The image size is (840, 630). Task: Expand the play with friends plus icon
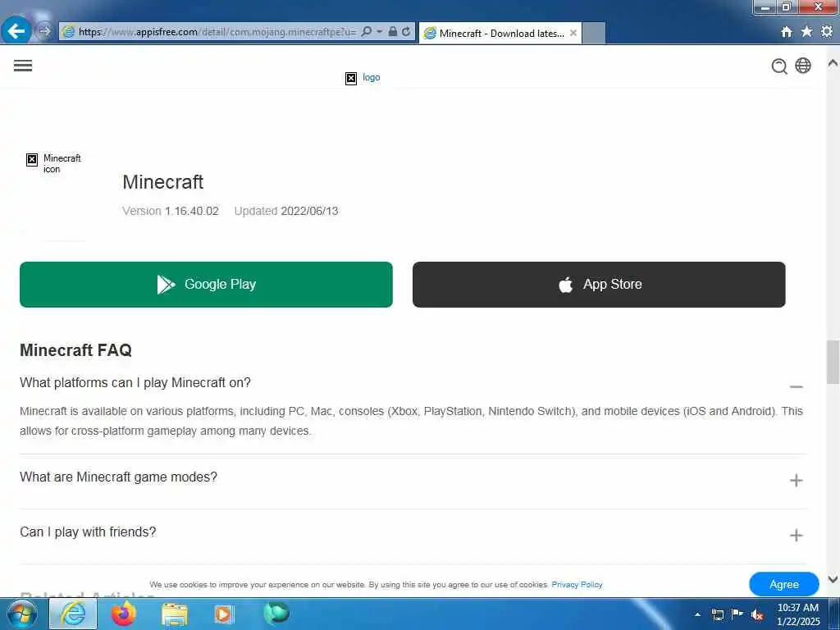[796, 535]
